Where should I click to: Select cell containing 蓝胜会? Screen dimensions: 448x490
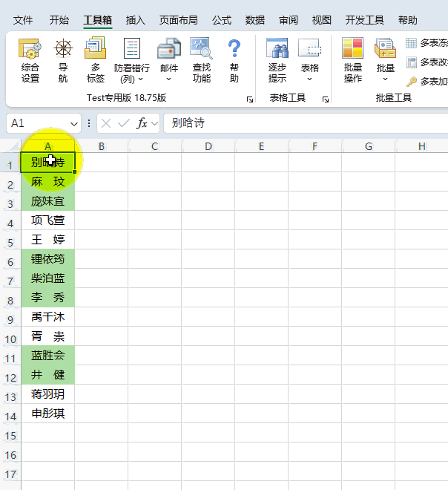[47, 356]
